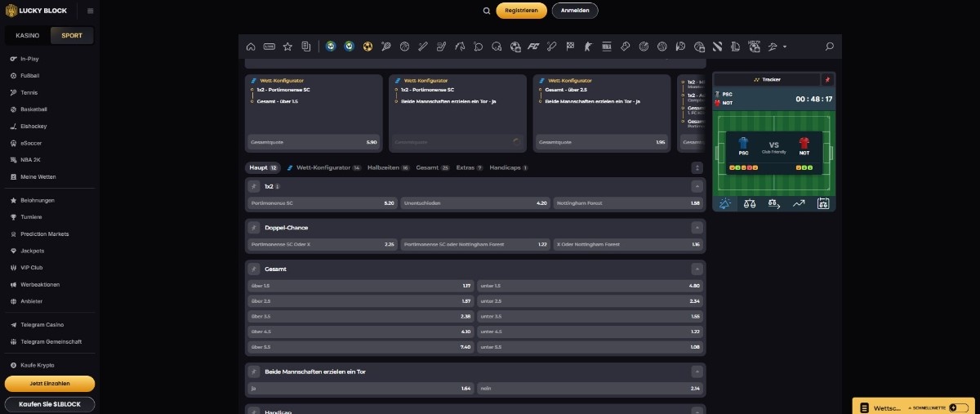Select the Haupt market tab
Image resolution: width=980 pixels, height=414 pixels.
(263, 167)
